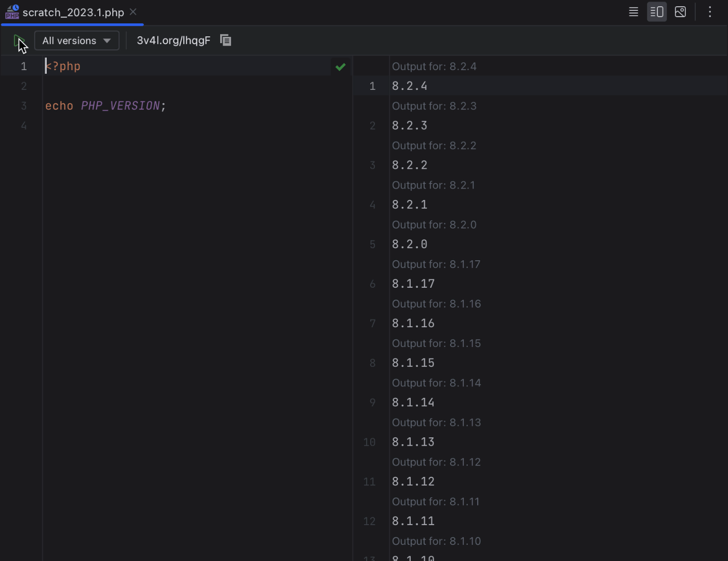Click the 'Output for: 8.2.3' header
Image resolution: width=728 pixels, height=561 pixels.
click(434, 106)
